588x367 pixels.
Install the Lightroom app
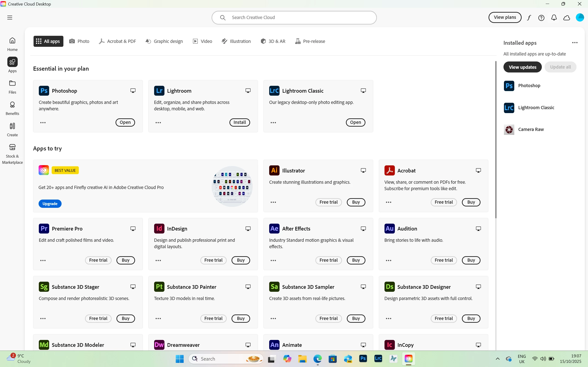240,122
